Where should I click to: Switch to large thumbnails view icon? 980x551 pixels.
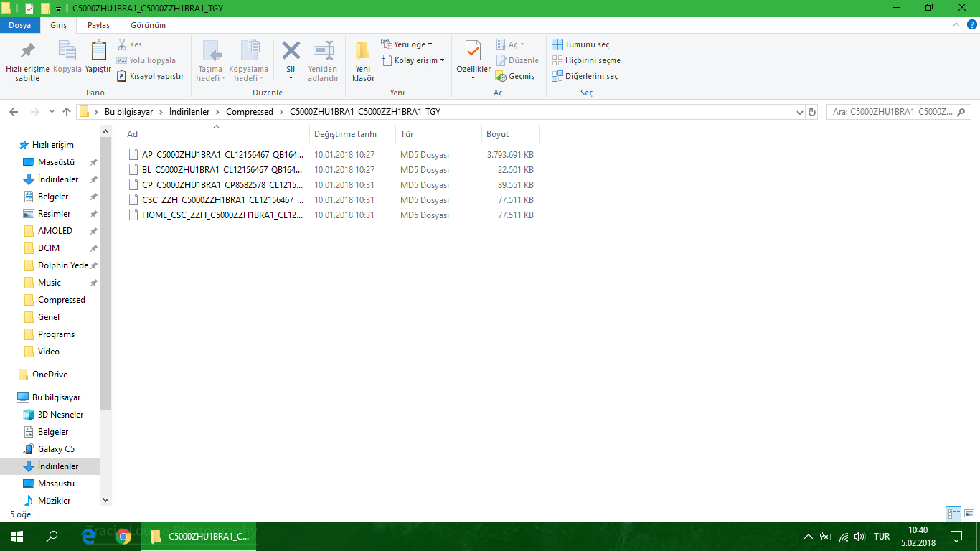[x=969, y=513]
